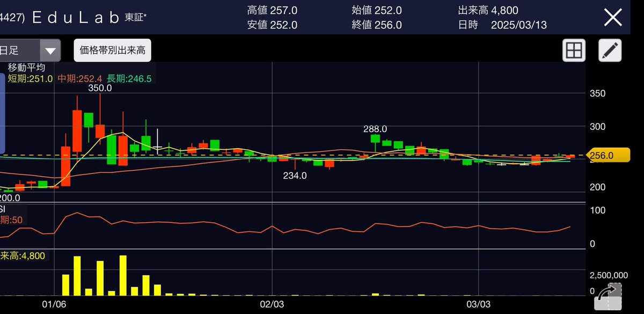Open the 日足 timeframe dropdown

29,51
